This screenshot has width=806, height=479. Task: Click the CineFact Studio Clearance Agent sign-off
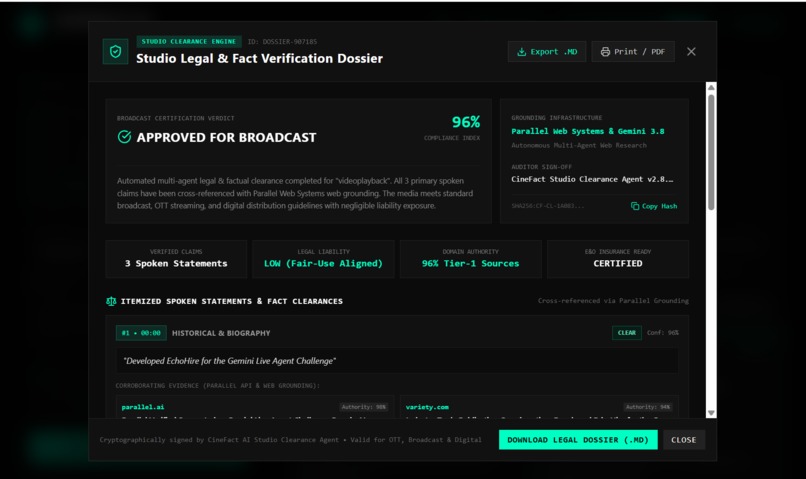(x=592, y=179)
